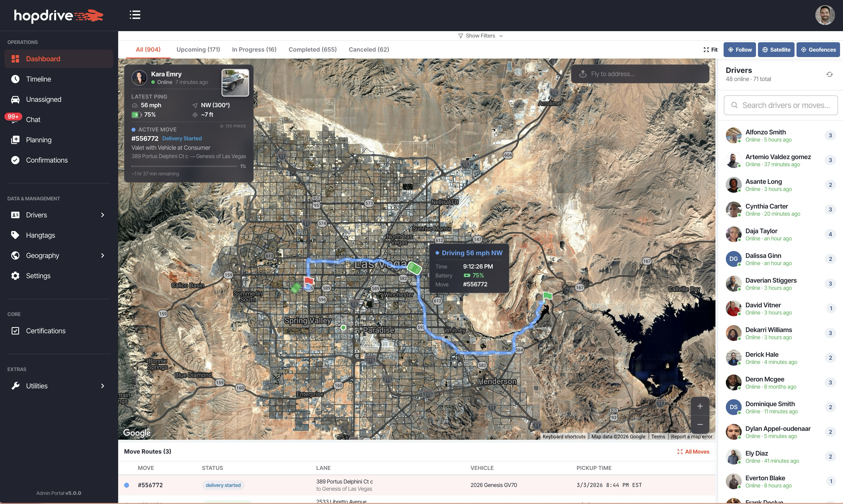Click All Moves in Move Routes panel
This screenshot has height=504, width=843.
click(x=696, y=451)
